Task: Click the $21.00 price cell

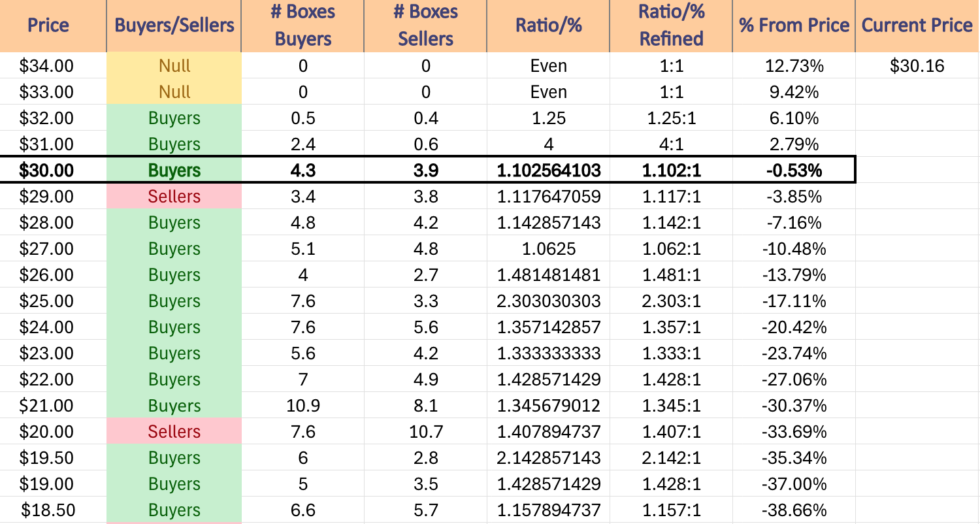Action: coord(53,405)
